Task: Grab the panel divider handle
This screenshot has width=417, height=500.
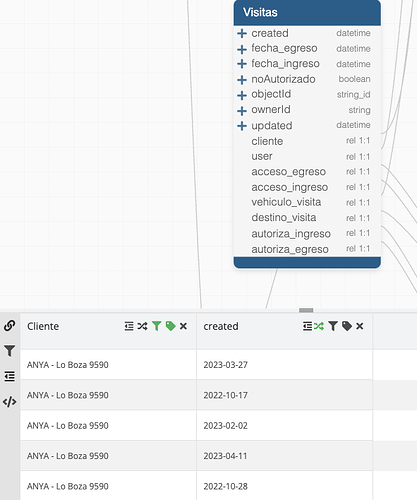Action: point(306,310)
